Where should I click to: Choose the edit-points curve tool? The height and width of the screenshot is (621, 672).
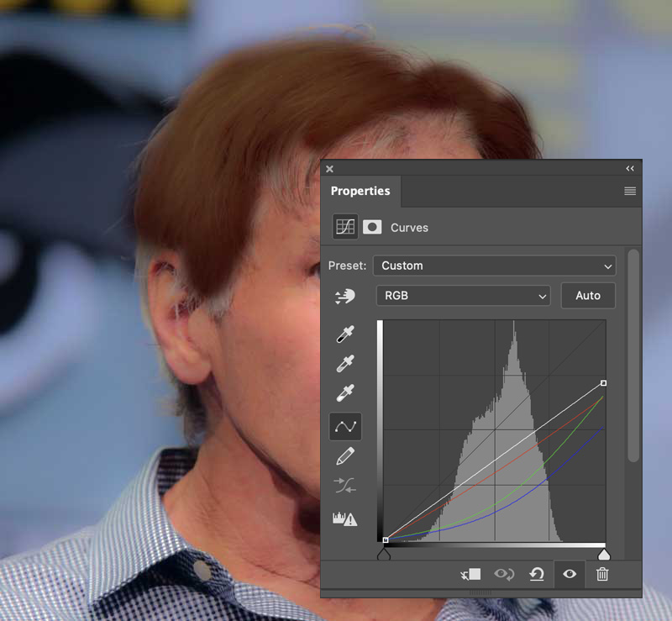345,427
